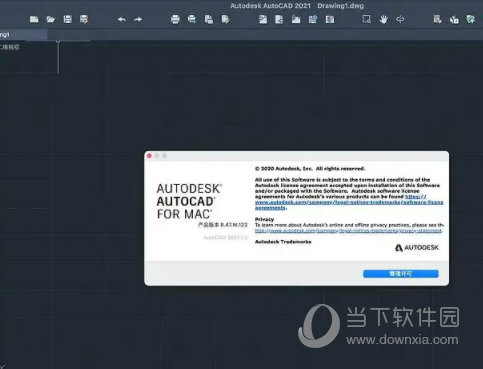Click the list icon first in the rightmost group

437,19
